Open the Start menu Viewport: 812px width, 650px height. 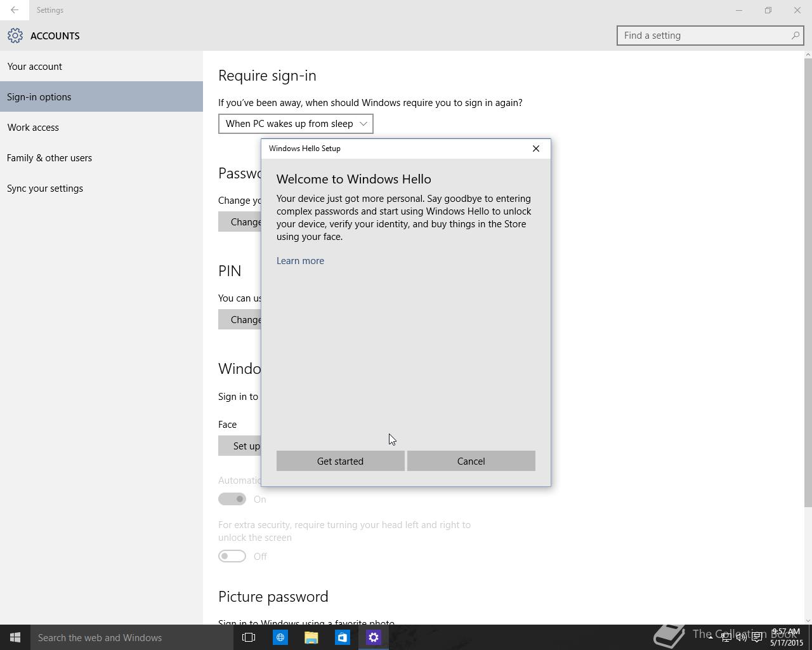(x=15, y=637)
